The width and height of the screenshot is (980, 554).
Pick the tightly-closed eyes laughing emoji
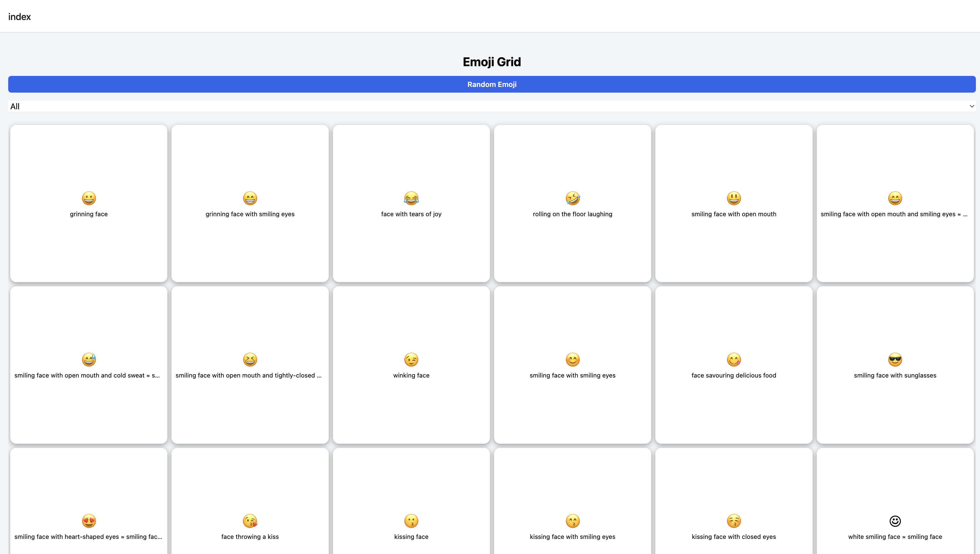click(x=250, y=359)
